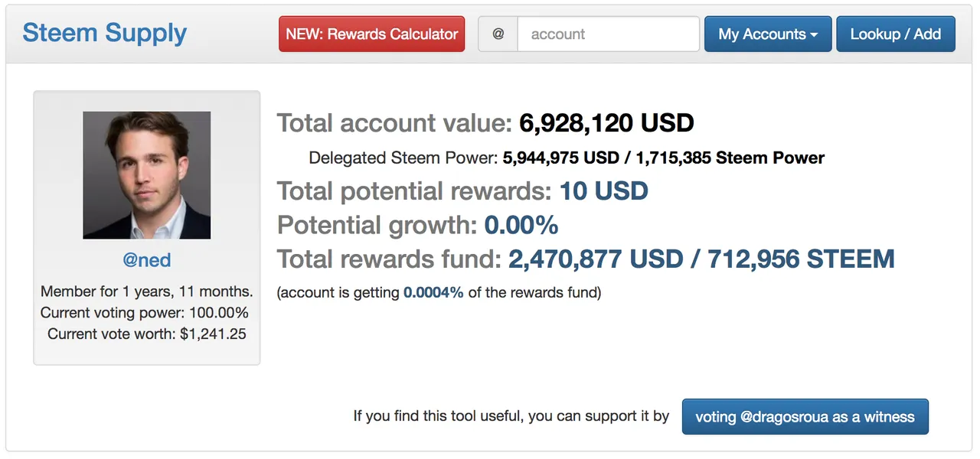Click the caret arrow on My Accounts
The image size is (980, 459).
pos(814,35)
